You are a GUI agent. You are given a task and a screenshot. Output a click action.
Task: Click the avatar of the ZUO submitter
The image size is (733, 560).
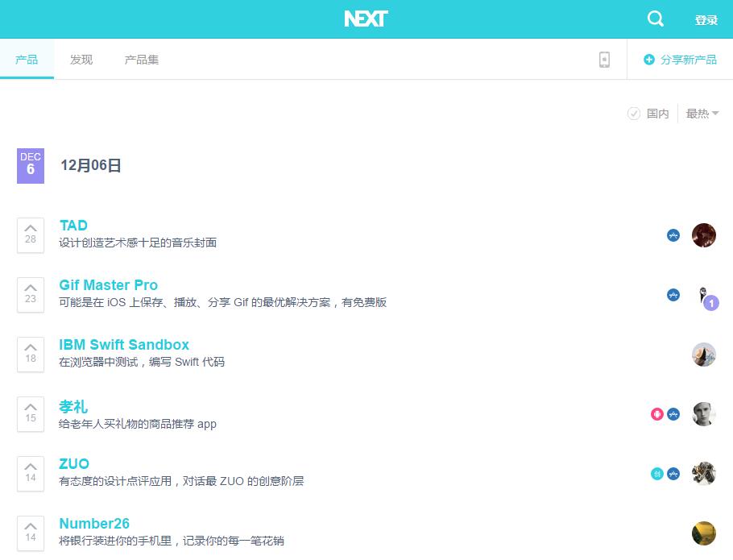coord(703,474)
